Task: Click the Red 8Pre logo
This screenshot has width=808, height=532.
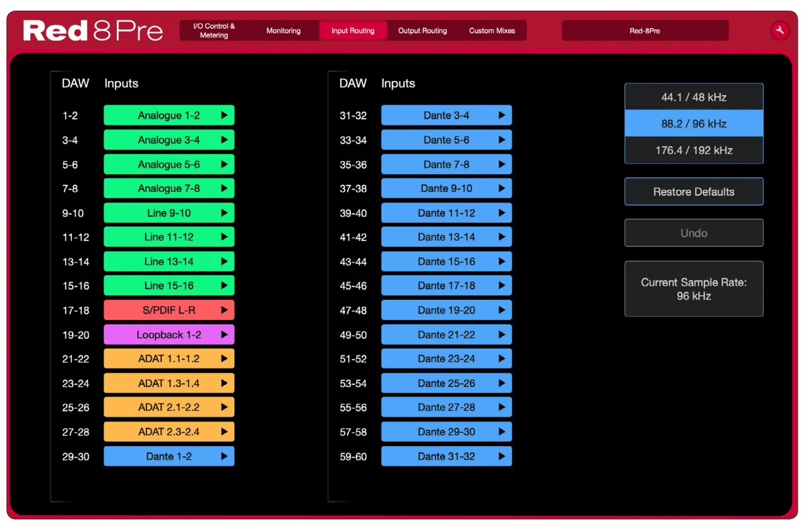Action: [x=93, y=30]
